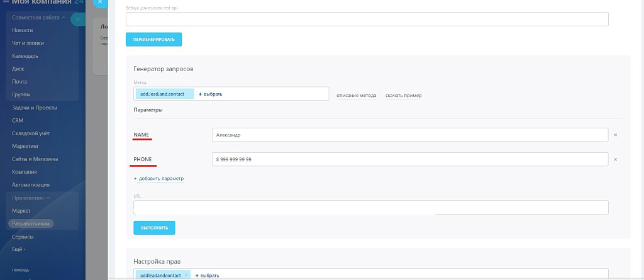Expand the 'Ещё' sidebar menu
This screenshot has width=644, height=280.
pyautogui.click(x=19, y=249)
